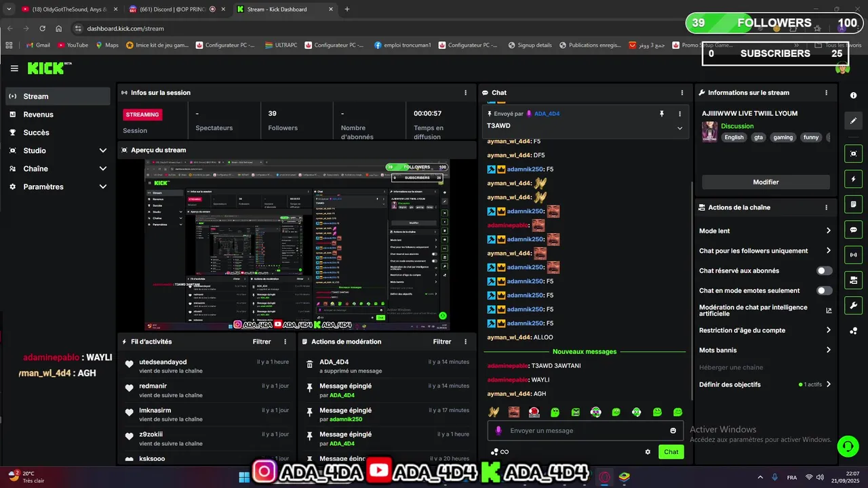Viewport: 868px width, 488px height.
Task: Open the Windows Start menu
Action: pyautogui.click(x=243, y=477)
